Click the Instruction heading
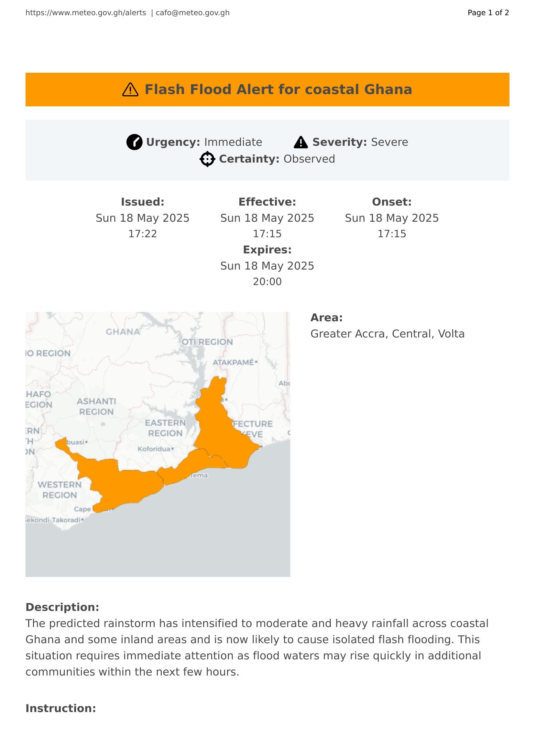The image size is (535, 756). tap(60, 708)
